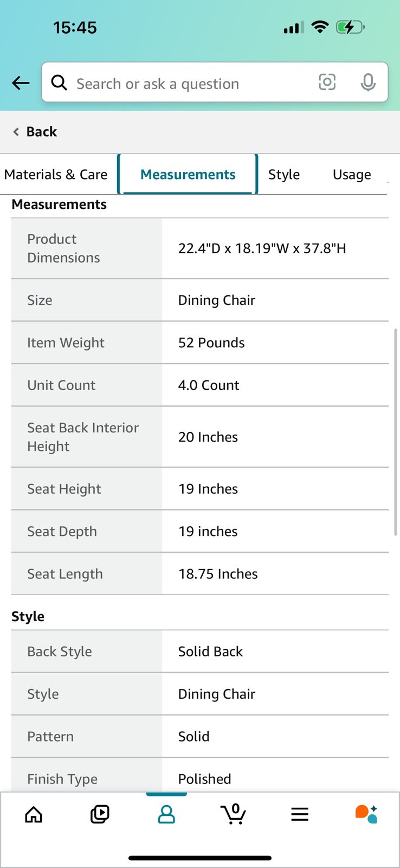This screenshot has width=400, height=868.
Task: Open camera lens visual search
Action: click(327, 82)
